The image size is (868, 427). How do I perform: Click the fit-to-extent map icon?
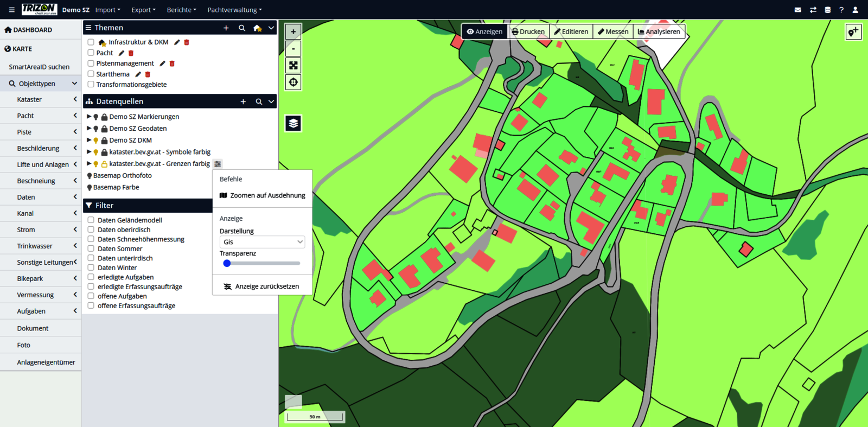click(293, 66)
